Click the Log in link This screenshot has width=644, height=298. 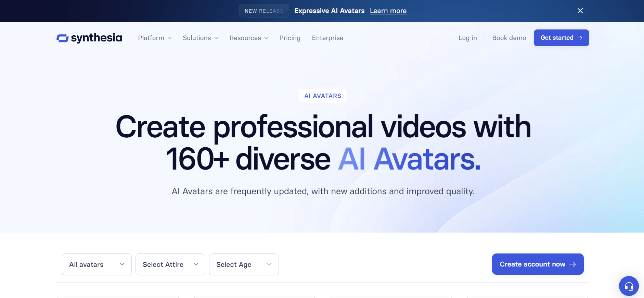[x=467, y=38]
